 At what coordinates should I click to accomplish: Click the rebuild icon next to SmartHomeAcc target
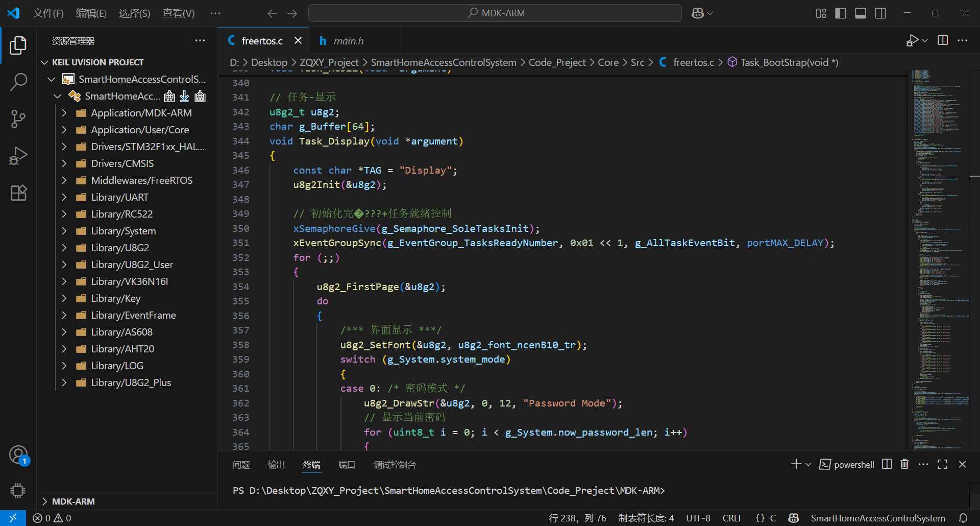click(x=200, y=96)
